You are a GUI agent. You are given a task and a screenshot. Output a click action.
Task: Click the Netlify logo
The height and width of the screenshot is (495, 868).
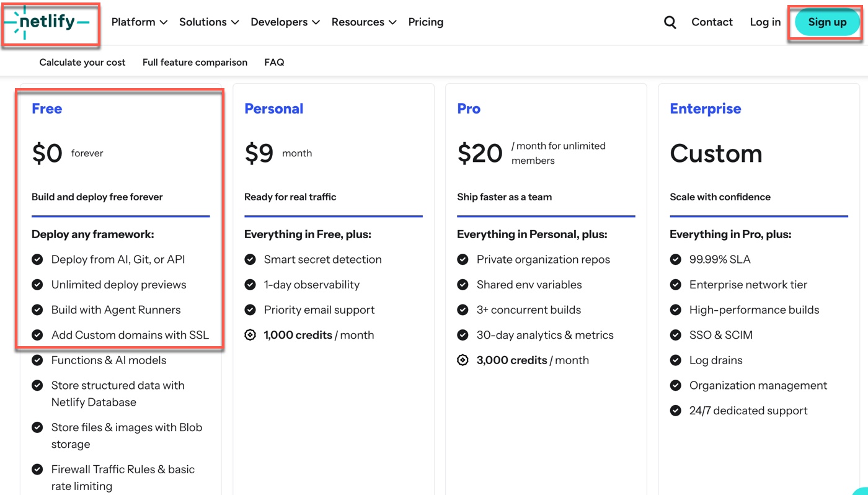pyautogui.click(x=46, y=22)
